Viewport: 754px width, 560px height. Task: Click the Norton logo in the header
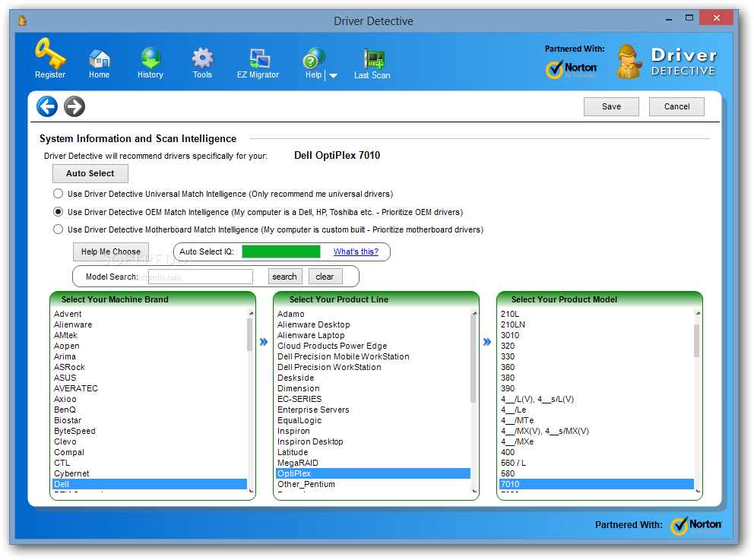pyautogui.click(x=572, y=68)
